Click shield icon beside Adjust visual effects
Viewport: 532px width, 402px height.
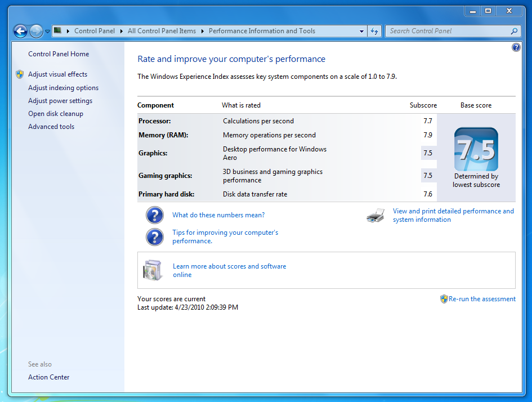click(20, 74)
